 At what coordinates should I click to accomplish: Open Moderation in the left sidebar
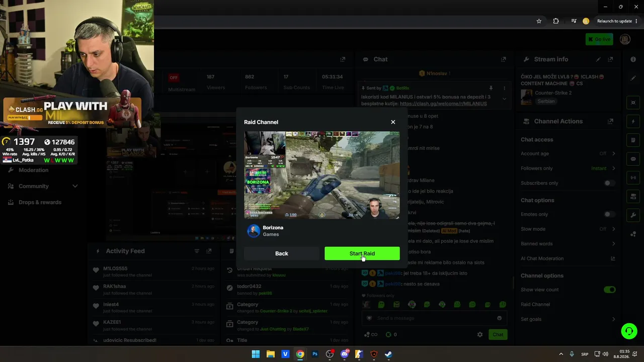pyautogui.click(x=34, y=170)
